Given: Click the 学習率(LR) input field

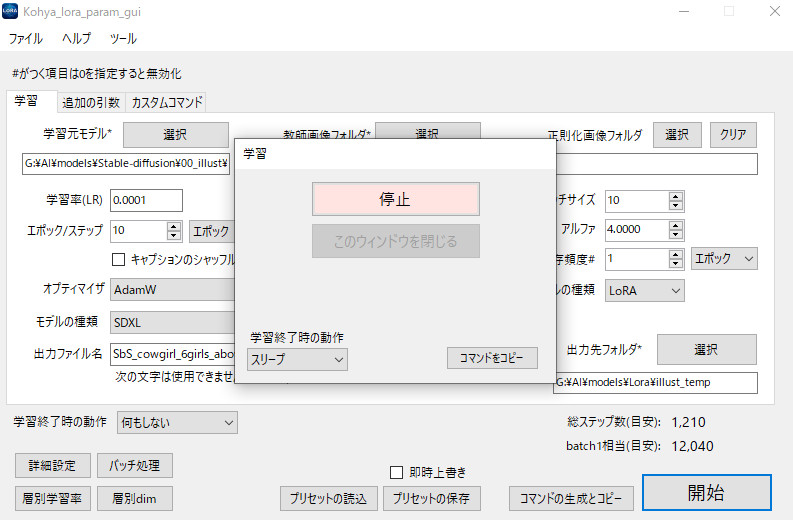Looking at the screenshot, I should pyautogui.click(x=146, y=200).
